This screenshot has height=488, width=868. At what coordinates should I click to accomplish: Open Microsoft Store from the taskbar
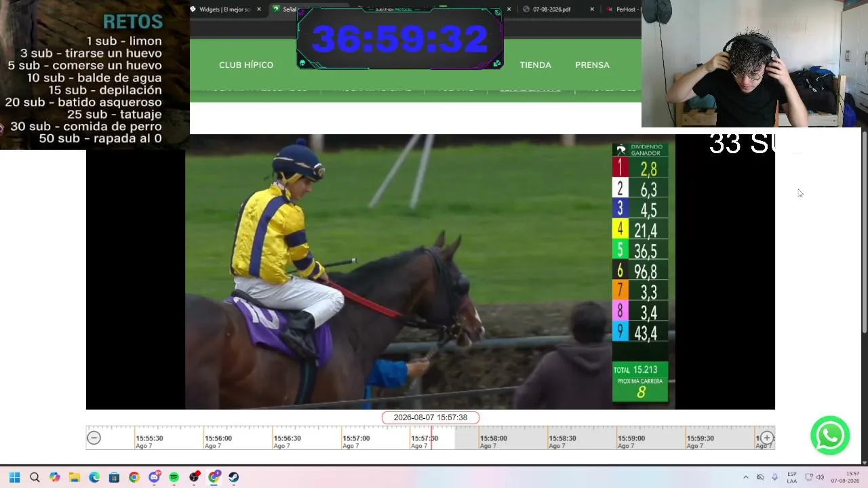[114, 477]
